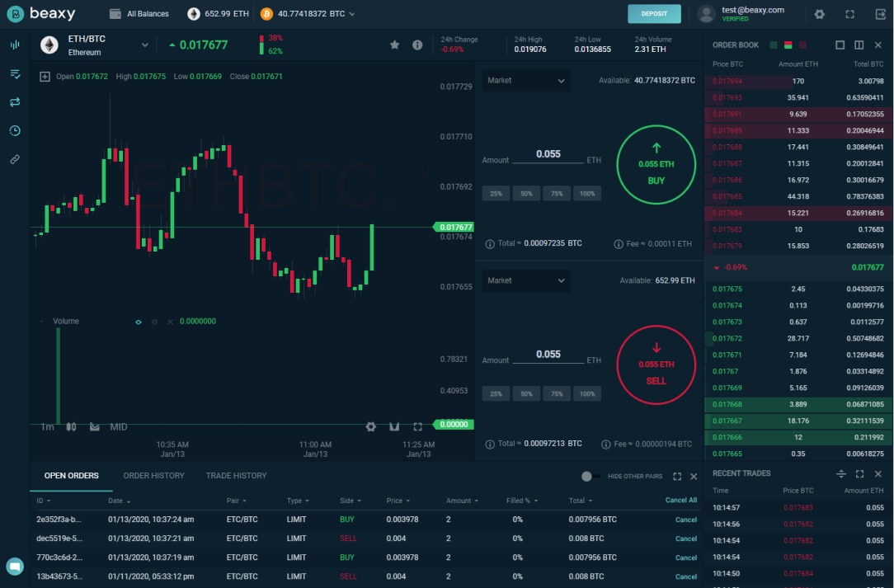Click Cancel All open orders link
The height and width of the screenshot is (588, 894).
click(x=680, y=501)
